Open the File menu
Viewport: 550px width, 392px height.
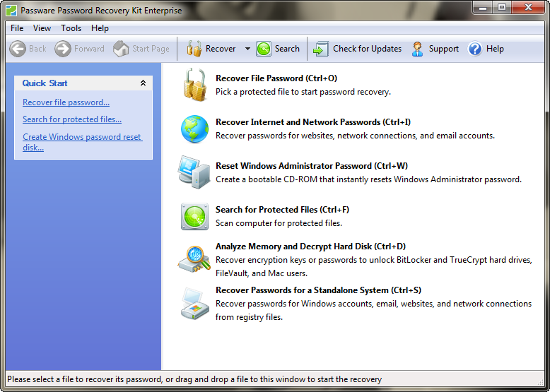[17, 28]
